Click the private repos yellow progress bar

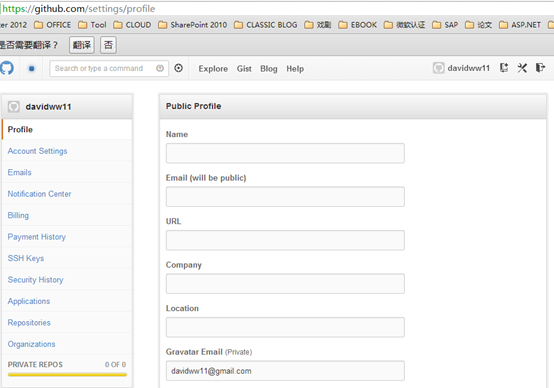pos(67,375)
